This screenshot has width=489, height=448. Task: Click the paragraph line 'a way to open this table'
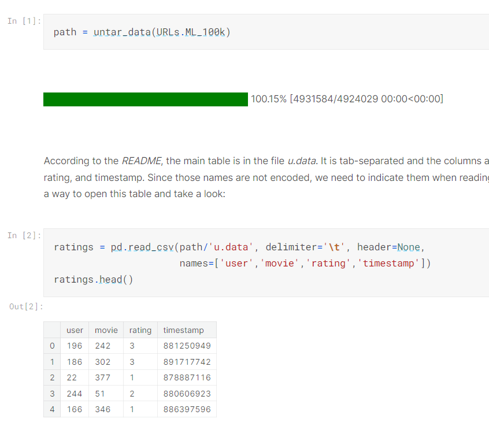135,194
